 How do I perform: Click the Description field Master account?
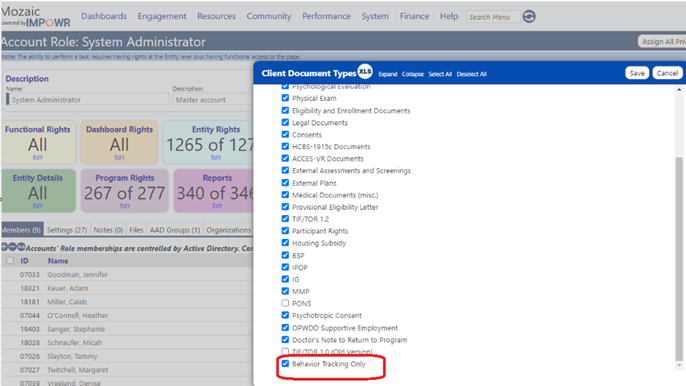(213, 99)
